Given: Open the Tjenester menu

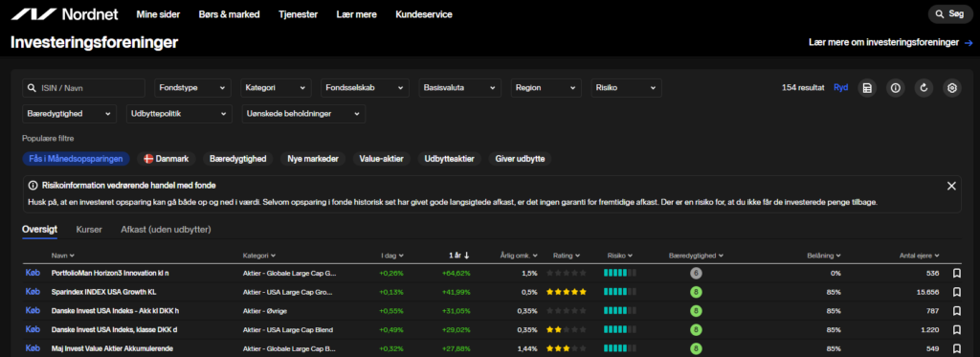Looking at the screenshot, I should [299, 14].
